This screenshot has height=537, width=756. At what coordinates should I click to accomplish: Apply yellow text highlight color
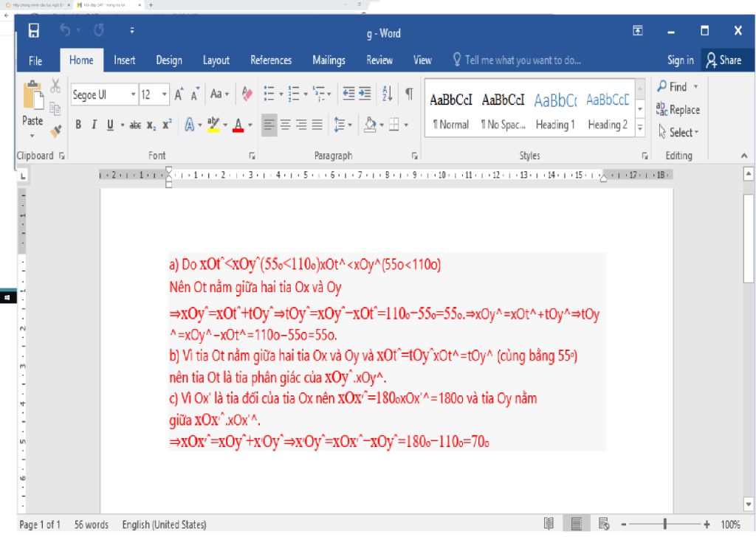pos(213,125)
